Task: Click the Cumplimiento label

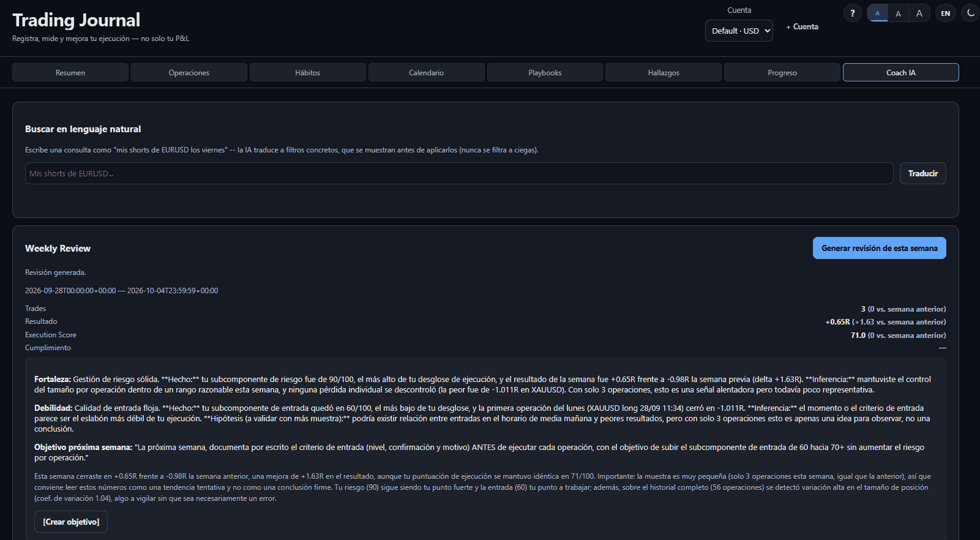Action: pyautogui.click(x=48, y=348)
